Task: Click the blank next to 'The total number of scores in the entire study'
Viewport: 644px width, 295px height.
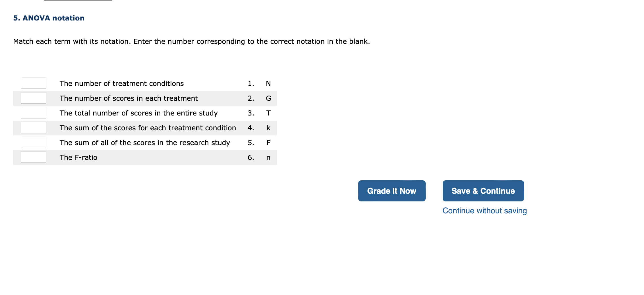Action: coord(33,113)
